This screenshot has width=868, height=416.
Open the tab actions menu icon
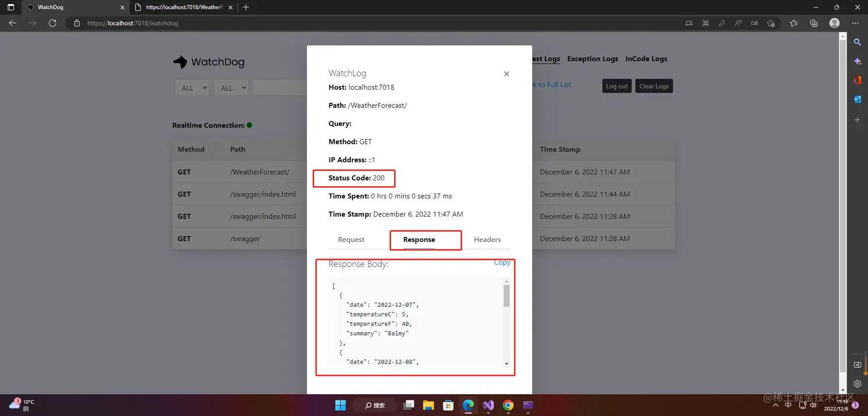click(x=10, y=7)
